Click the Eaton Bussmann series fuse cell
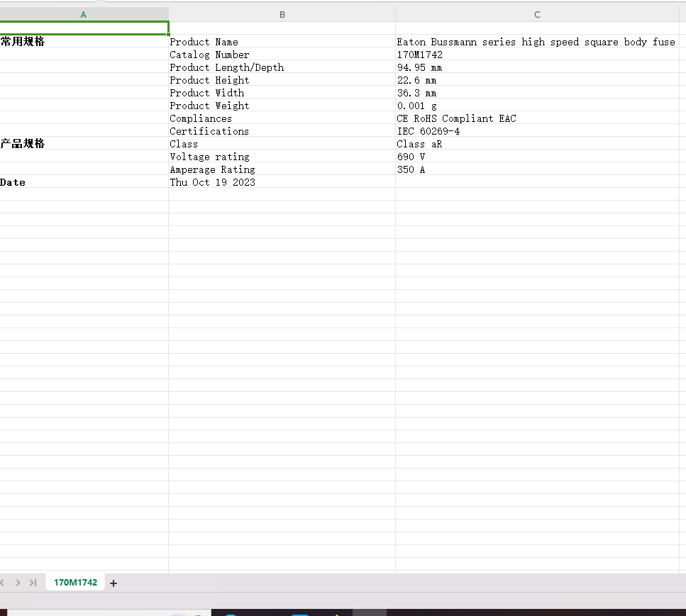Screen dimensions: 686x616 coord(537,42)
